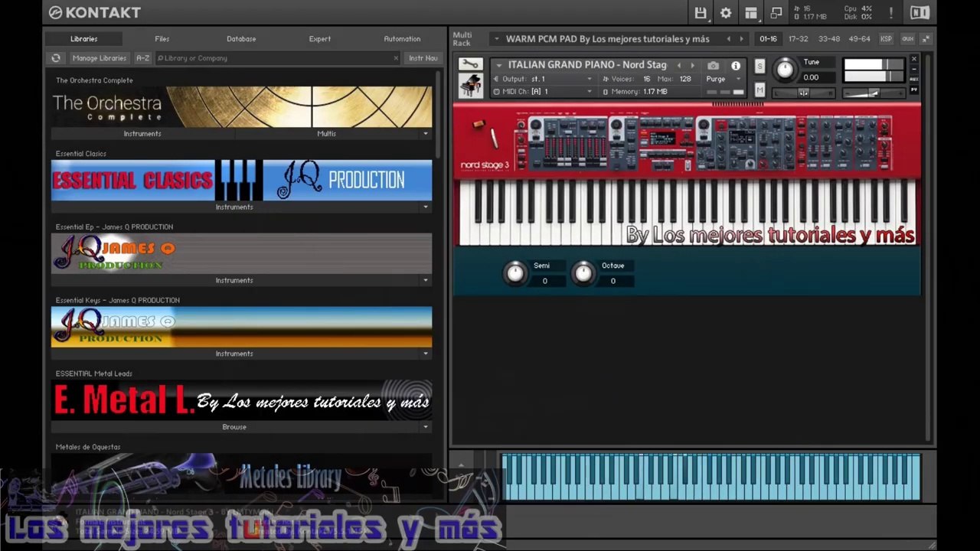Load previous instrument arrow for Italian Grand Piano
This screenshot has height=551, width=980.
(678, 66)
